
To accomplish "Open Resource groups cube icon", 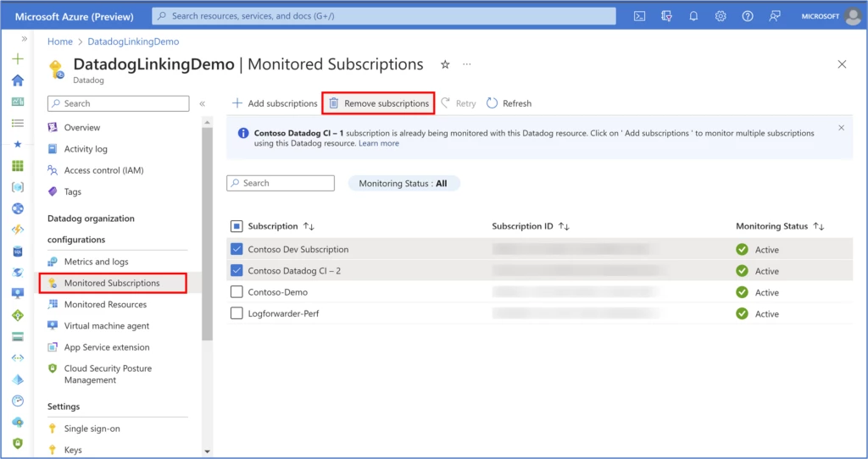I will click(x=18, y=187).
